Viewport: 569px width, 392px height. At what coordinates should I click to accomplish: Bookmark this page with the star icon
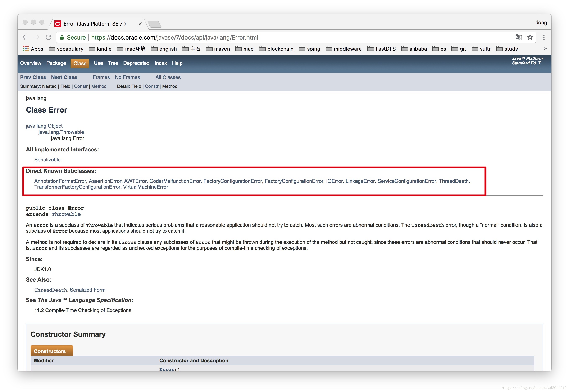tap(530, 37)
